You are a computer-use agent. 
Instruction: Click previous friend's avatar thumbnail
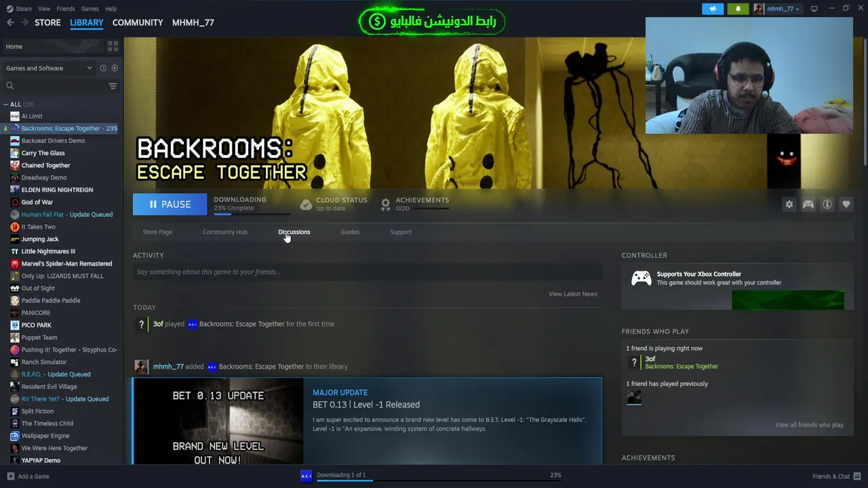point(634,398)
